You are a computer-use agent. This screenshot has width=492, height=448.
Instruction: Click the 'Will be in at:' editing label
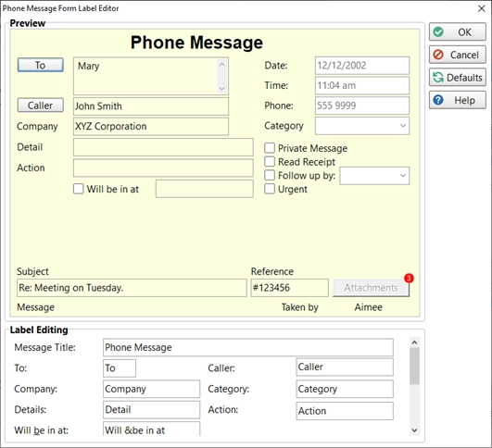point(41,430)
